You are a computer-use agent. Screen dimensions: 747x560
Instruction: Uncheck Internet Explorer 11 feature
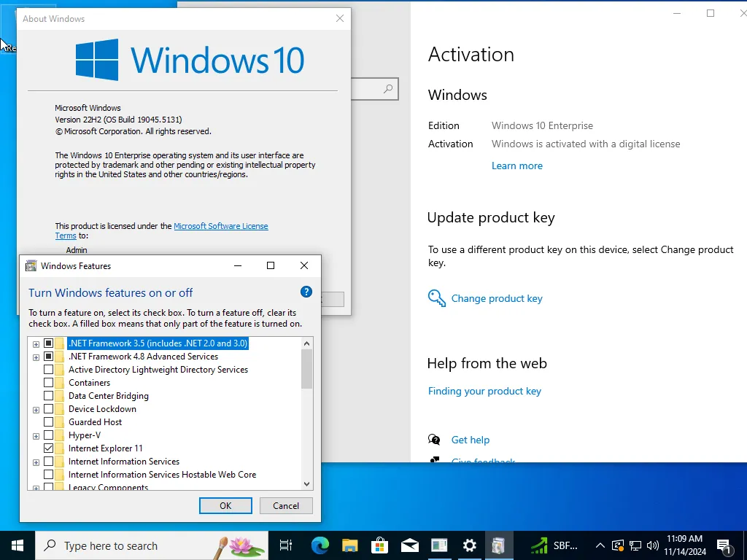click(49, 448)
